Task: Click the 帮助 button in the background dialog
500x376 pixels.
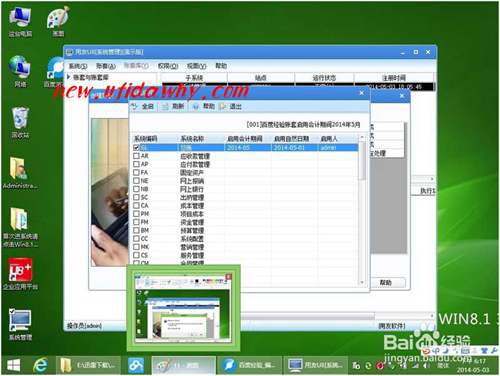Action: 386,283
